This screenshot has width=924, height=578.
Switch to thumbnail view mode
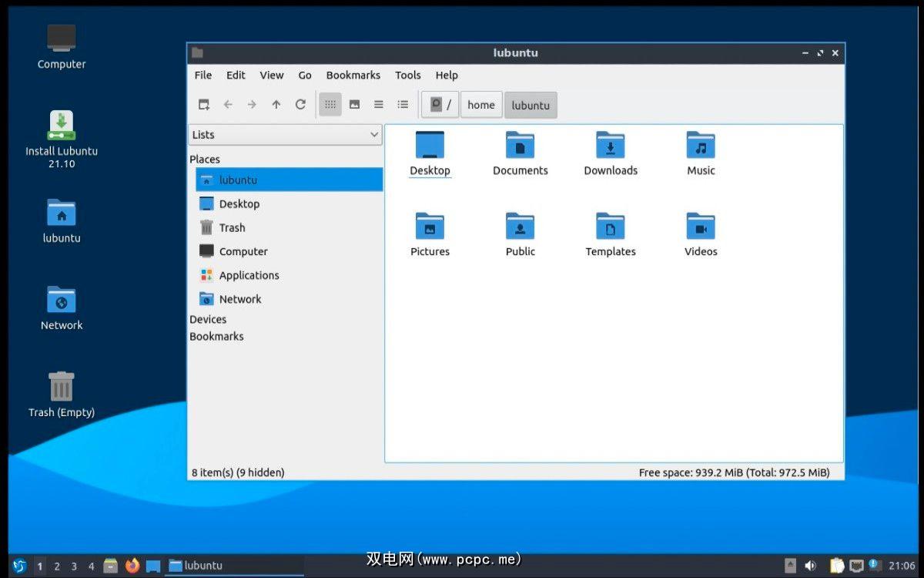pos(354,105)
